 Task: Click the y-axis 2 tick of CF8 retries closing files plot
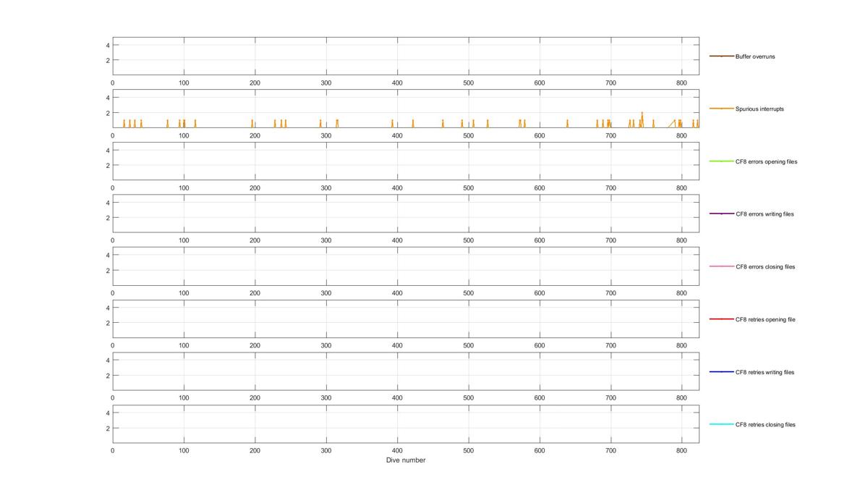[x=108, y=429]
